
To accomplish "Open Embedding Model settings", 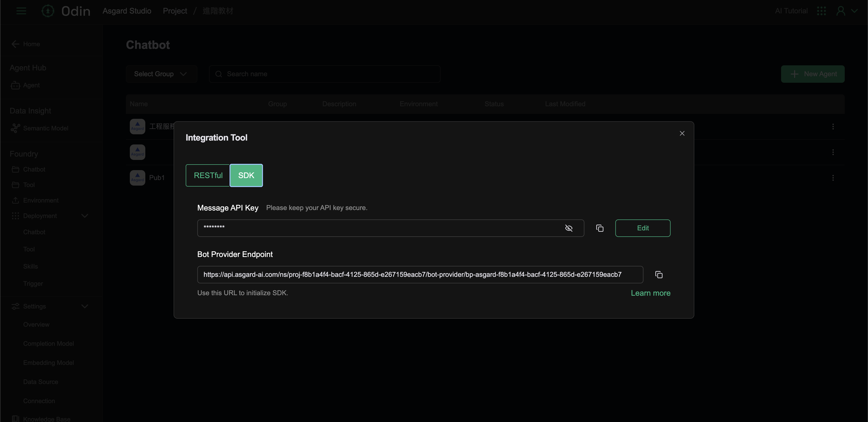I will pos(48,363).
